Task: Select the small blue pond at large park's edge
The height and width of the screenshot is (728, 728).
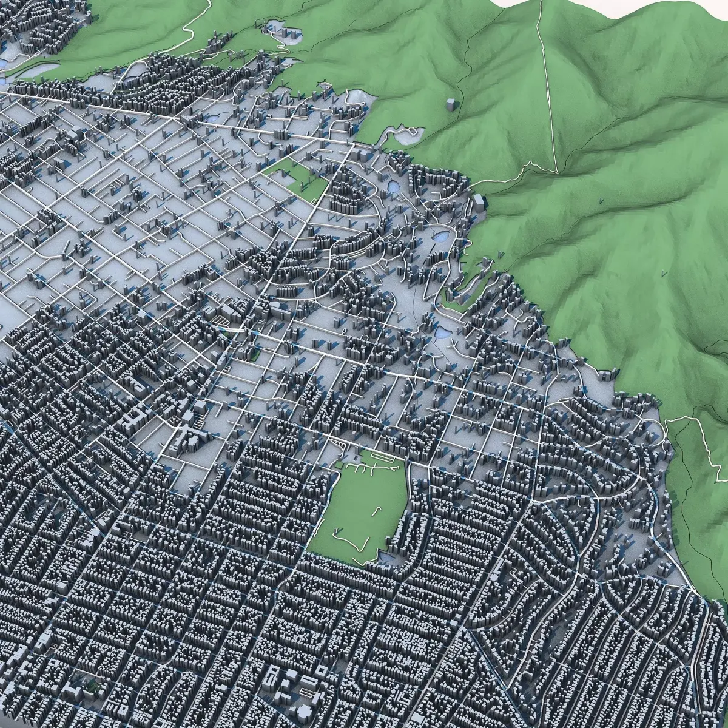Action: (387, 556)
